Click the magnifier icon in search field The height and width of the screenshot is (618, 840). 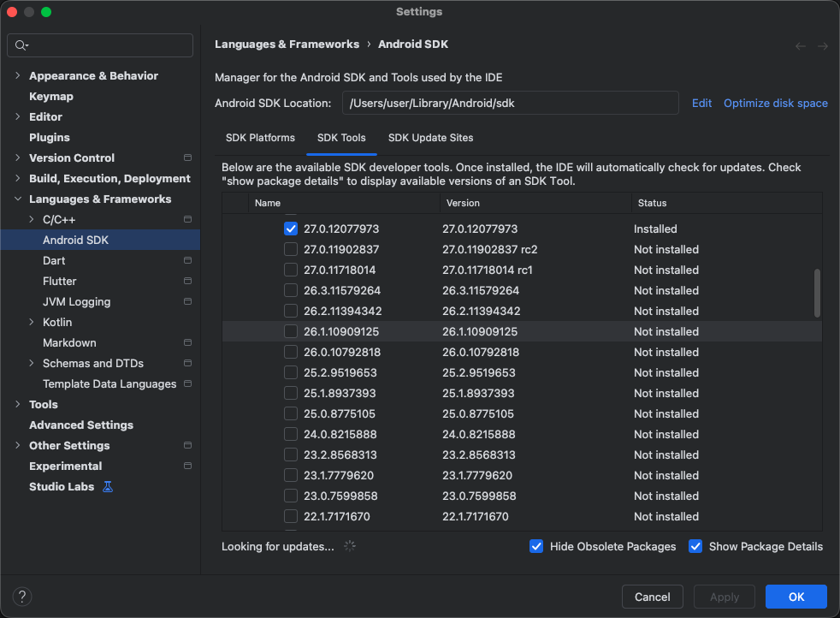(19, 45)
